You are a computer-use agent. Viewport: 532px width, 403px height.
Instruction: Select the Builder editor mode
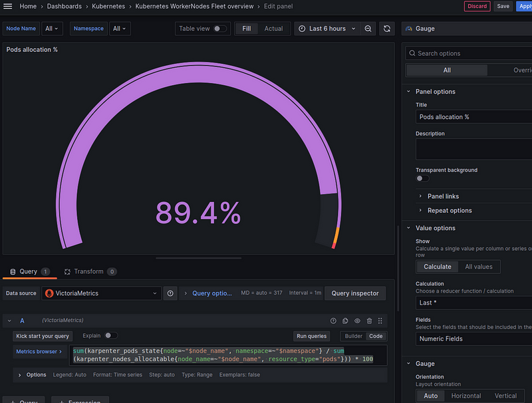[x=352, y=336]
